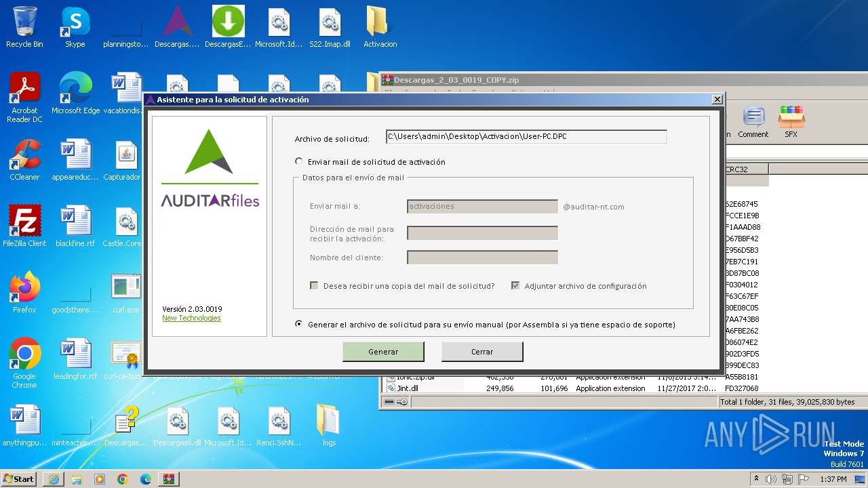
Task: Select 'Enviar mail de solicitud de activación' option
Action: pos(299,162)
